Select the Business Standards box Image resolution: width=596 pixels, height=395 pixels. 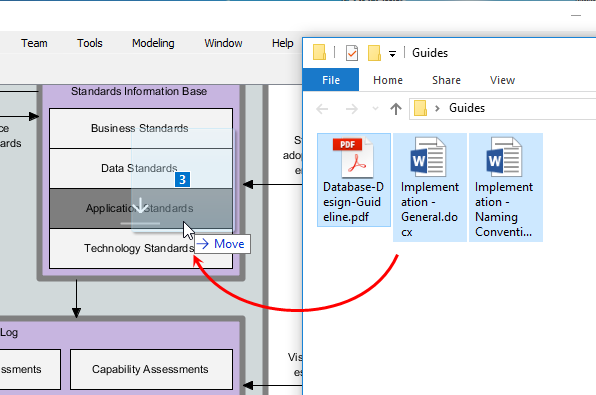pyautogui.click(x=141, y=128)
